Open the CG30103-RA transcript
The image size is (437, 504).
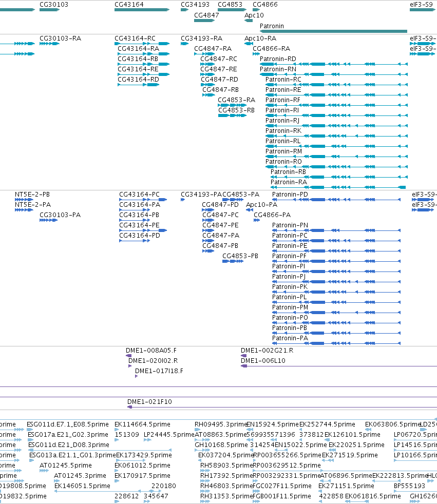[49, 44]
